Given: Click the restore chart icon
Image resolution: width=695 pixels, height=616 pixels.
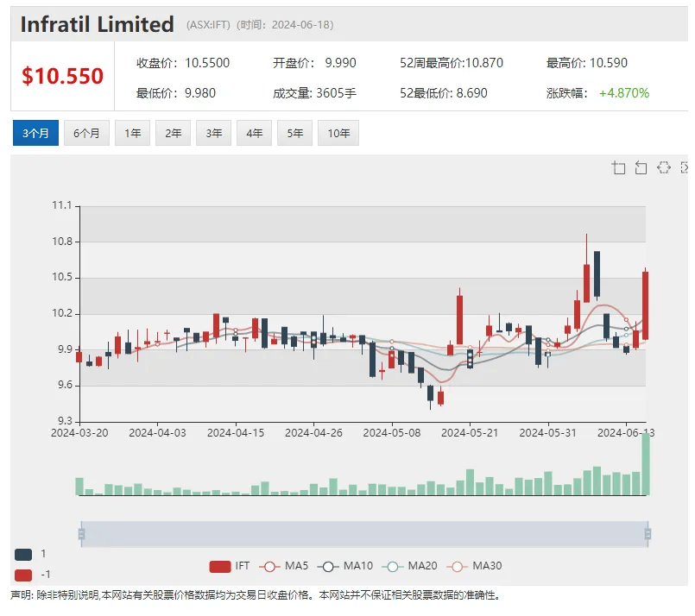Looking at the screenshot, I should (664, 167).
